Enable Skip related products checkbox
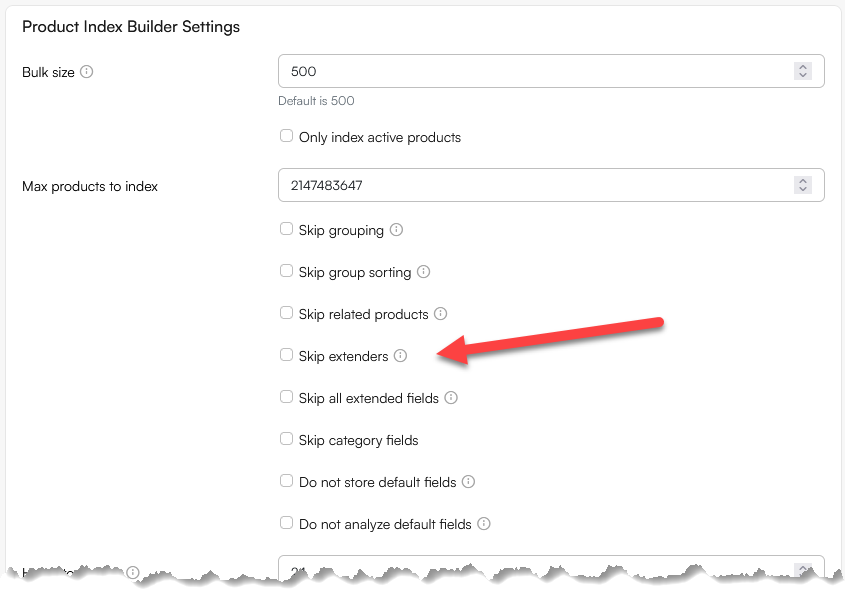 tap(287, 314)
